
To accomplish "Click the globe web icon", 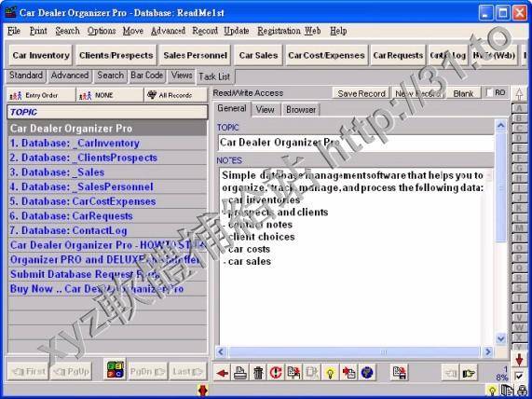I will point(367,373).
